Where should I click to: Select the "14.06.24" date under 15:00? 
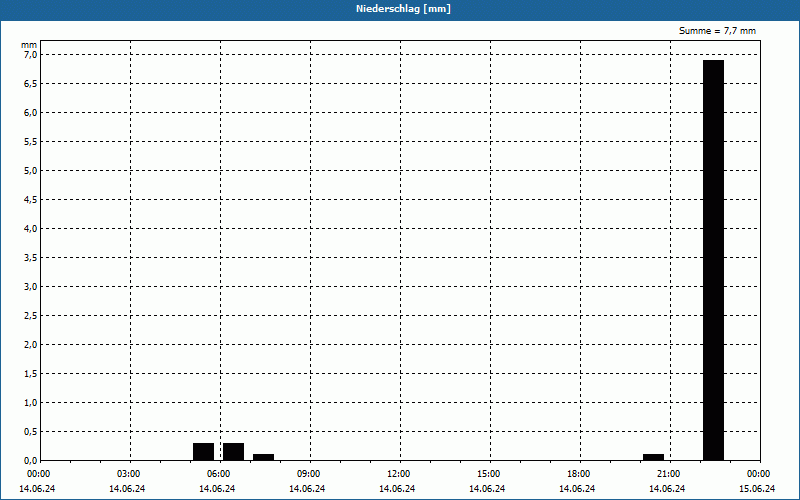click(487, 489)
